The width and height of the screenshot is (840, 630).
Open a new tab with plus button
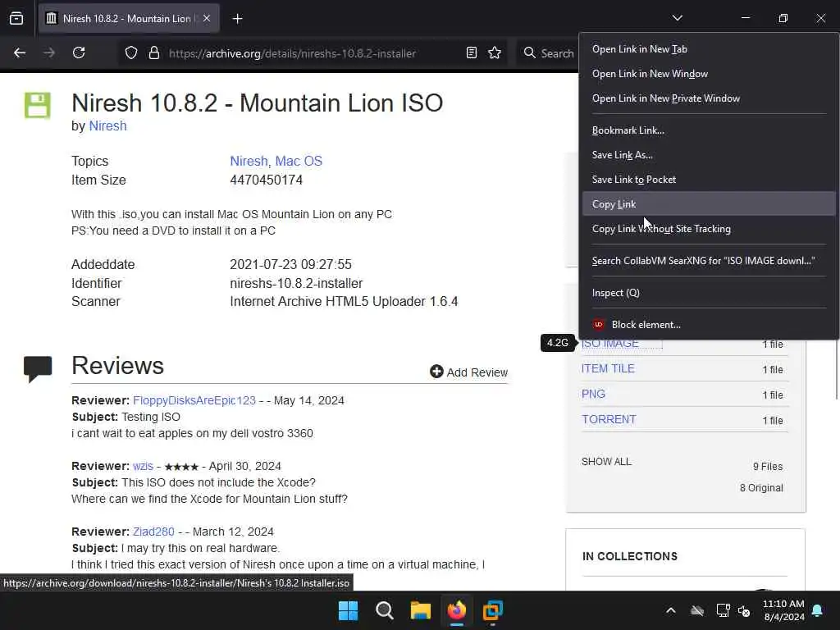coord(237,19)
